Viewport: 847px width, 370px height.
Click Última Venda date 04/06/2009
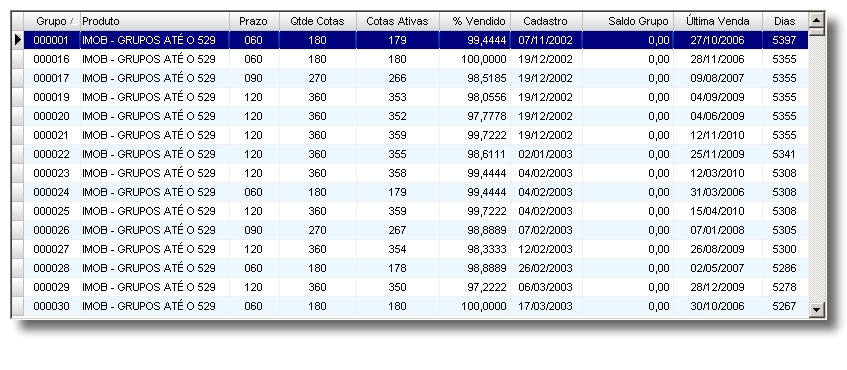click(x=718, y=116)
